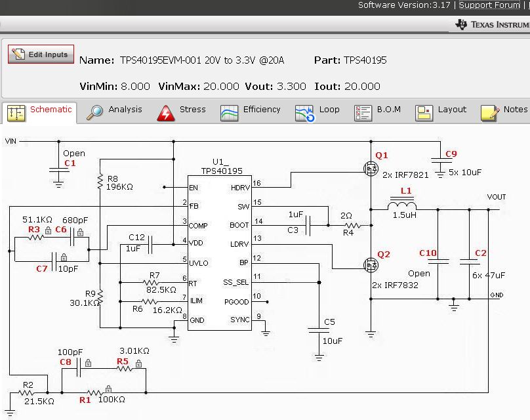This screenshot has width=530, height=420.
Task: Click the Edit Inputs button
Action: pos(41,54)
